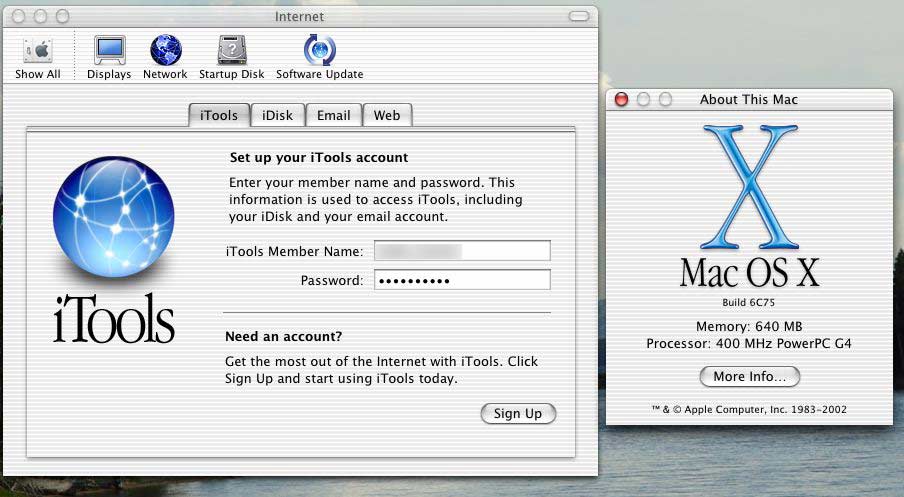Click the toolbar toggle pill in Internet window

point(579,16)
